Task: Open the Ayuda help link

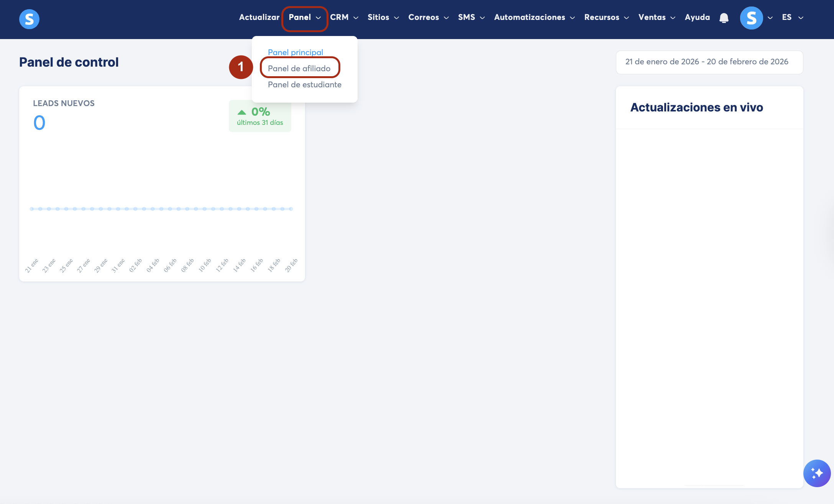Action: click(x=697, y=17)
